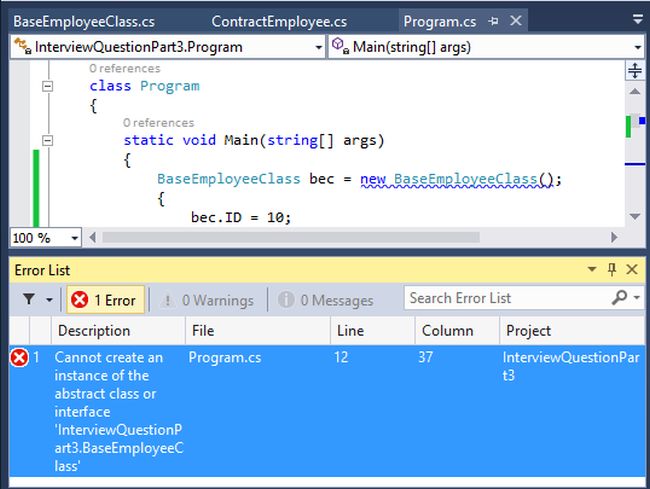
Task: Click the bec.ID = 10; code line
Action: click(241, 217)
